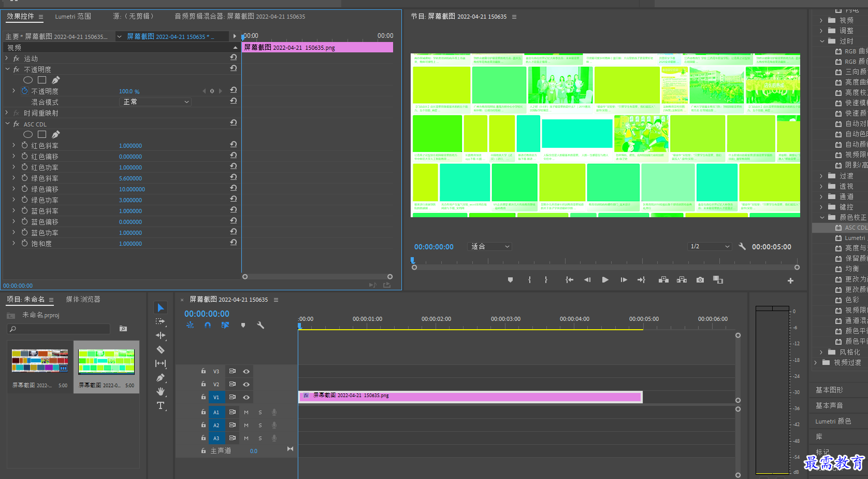868x479 pixels.
Task: Expand the 风格化 effects folder
Action: pyautogui.click(x=821, y=352)
